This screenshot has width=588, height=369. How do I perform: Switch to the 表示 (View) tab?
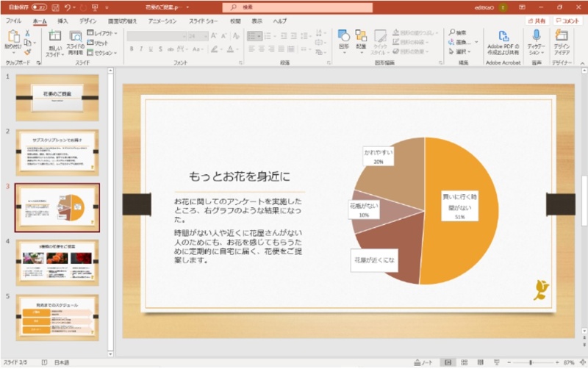pyautogui.click(x=257, y=21)
